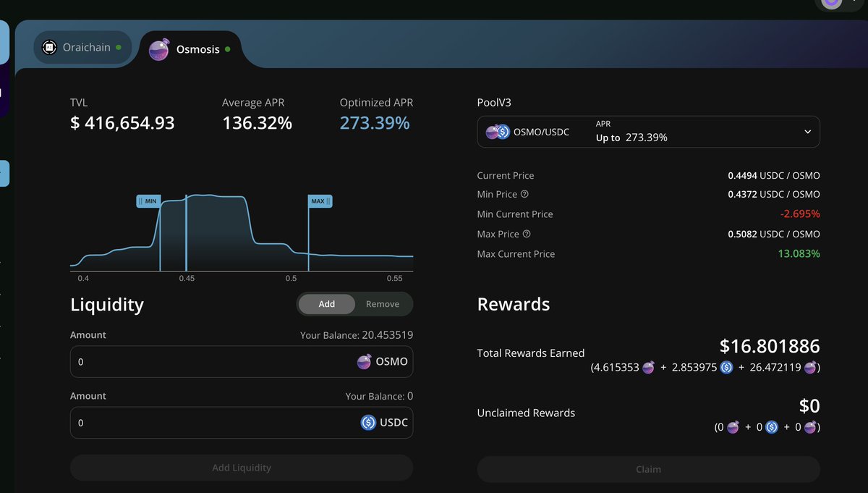Click the MAX price range handle

(320, 201)
